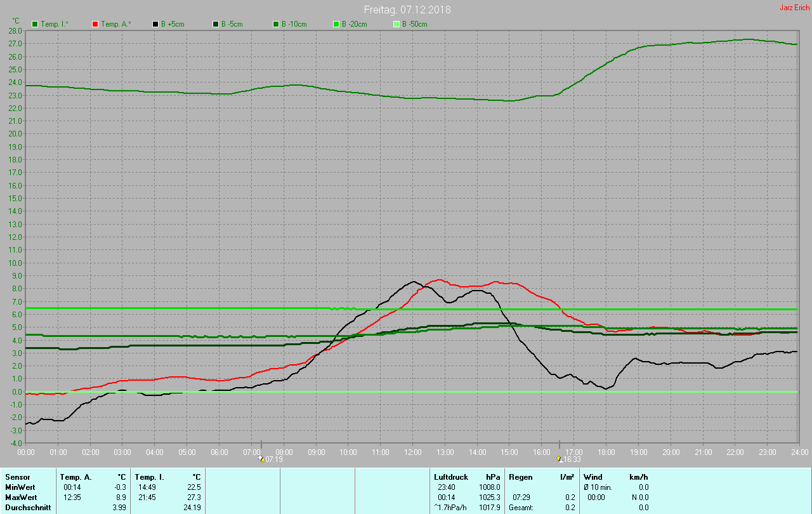This screenshot has width=812, height=514.
Task: Click the Luftdruck hPa header
Action: [x=467, y=477]
